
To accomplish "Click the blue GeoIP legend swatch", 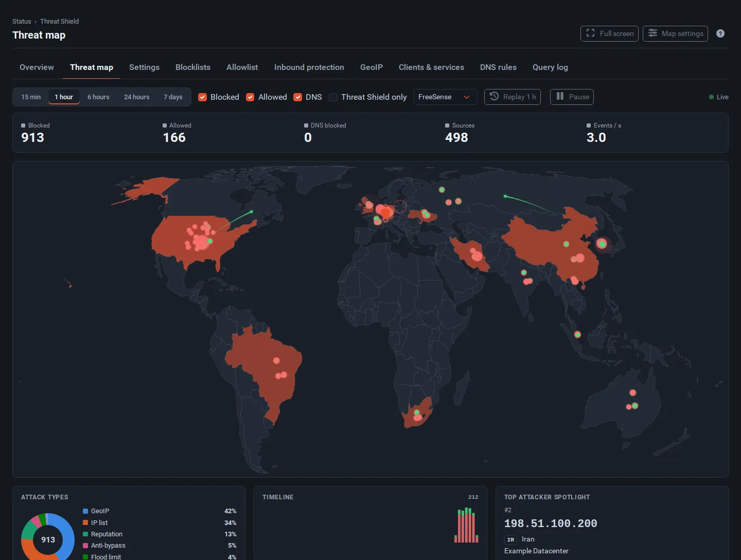I will (x=85, y=511).
